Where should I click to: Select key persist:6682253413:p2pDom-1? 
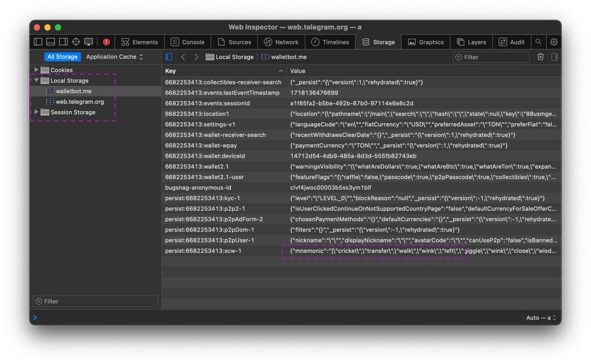tap(209, 230)
